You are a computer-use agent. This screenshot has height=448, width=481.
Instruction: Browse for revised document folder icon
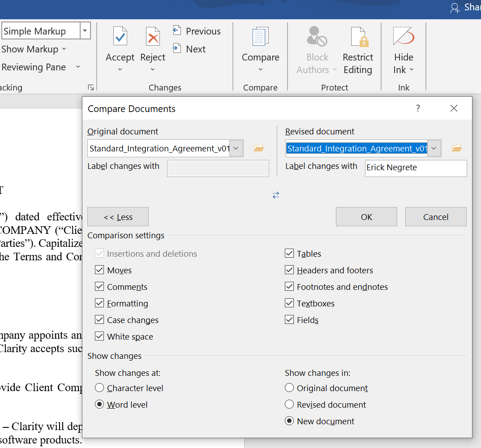[456, 148]
